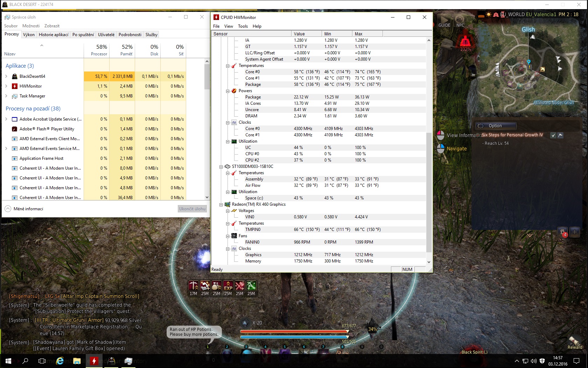This screenshot has width=588, height=368.
Task: Open File Explorer from taskbar
Action: [77, 361]
